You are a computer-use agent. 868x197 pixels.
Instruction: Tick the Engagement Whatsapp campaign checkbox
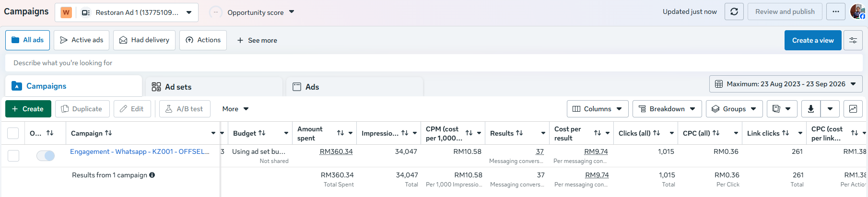[x=13, y=156]
